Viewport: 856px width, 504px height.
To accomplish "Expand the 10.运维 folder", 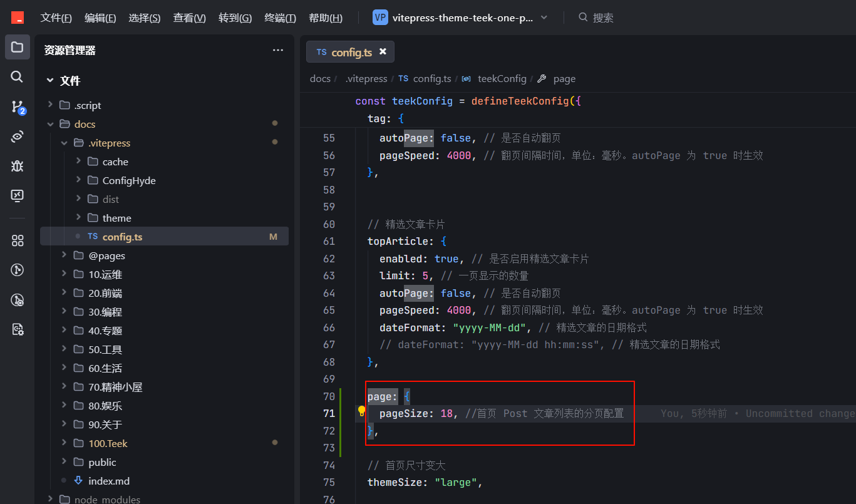I will (x=164, y=274).
